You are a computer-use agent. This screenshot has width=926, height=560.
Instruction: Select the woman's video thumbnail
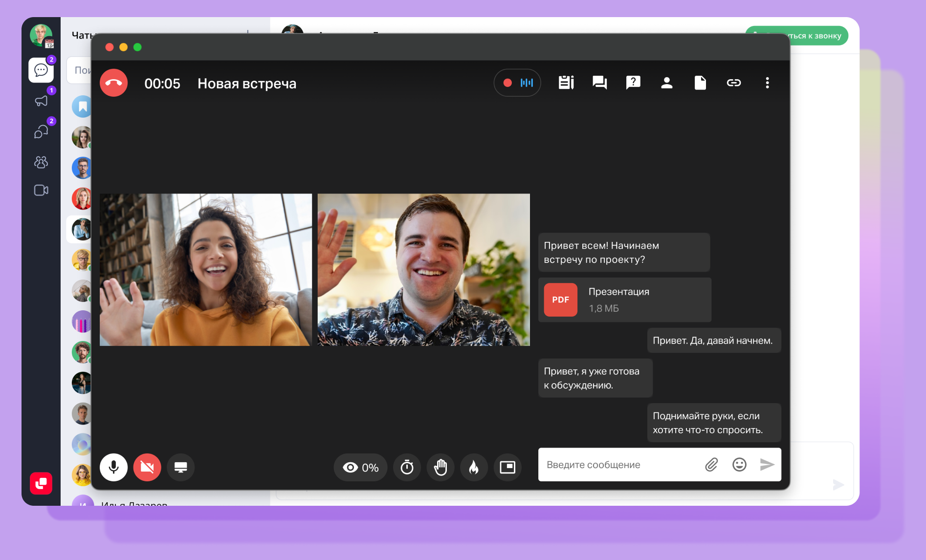click(x=205, y=270)
